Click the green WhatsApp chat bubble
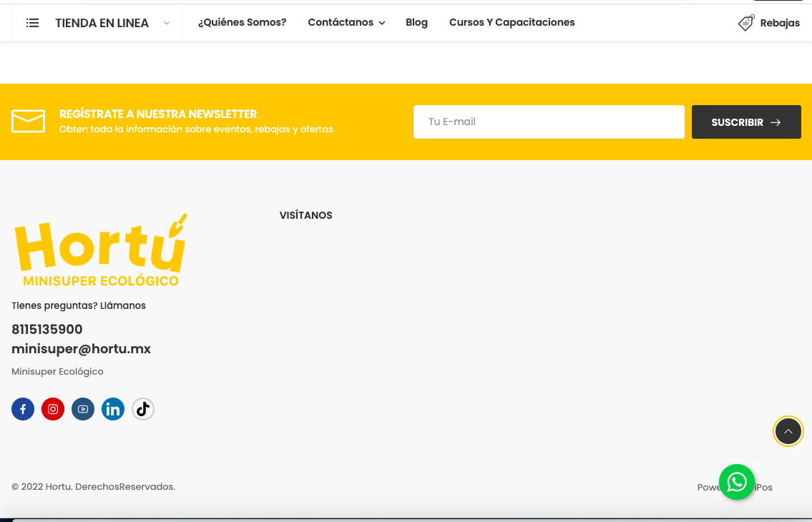812x522 pixels. pyautogui.click(x=737, y=482)
